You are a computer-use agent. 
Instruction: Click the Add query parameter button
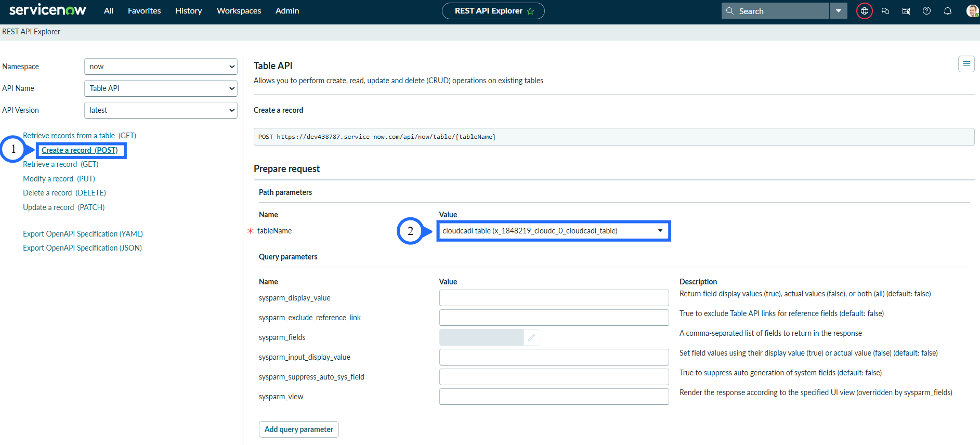pyautogui.click(x=299, y=429)
